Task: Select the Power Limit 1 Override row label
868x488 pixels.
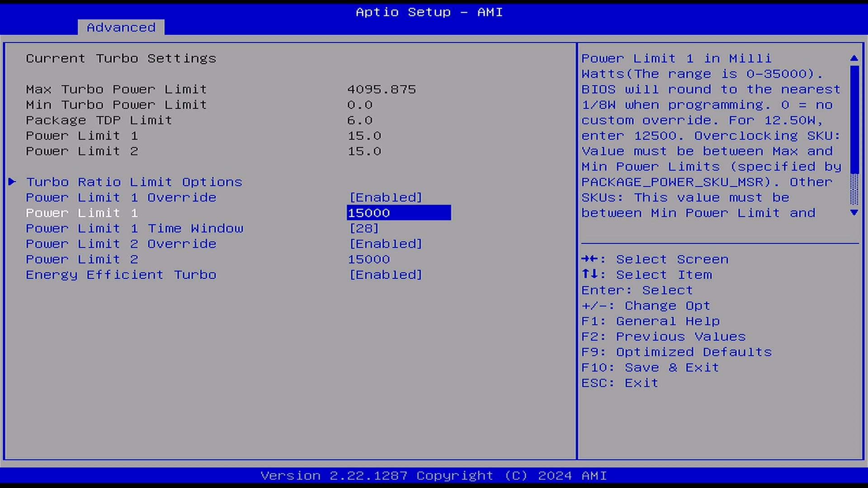Action: coord(121,197)
